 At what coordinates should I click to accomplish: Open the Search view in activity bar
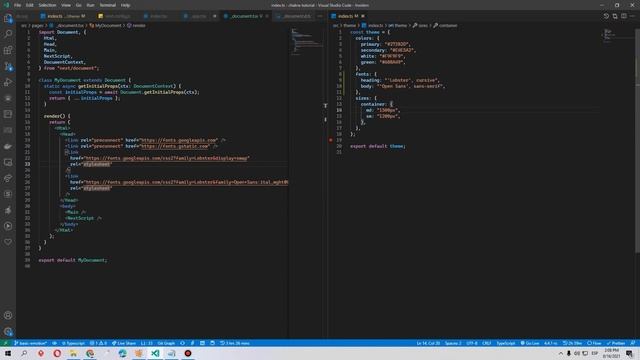[x=8, y=34]
